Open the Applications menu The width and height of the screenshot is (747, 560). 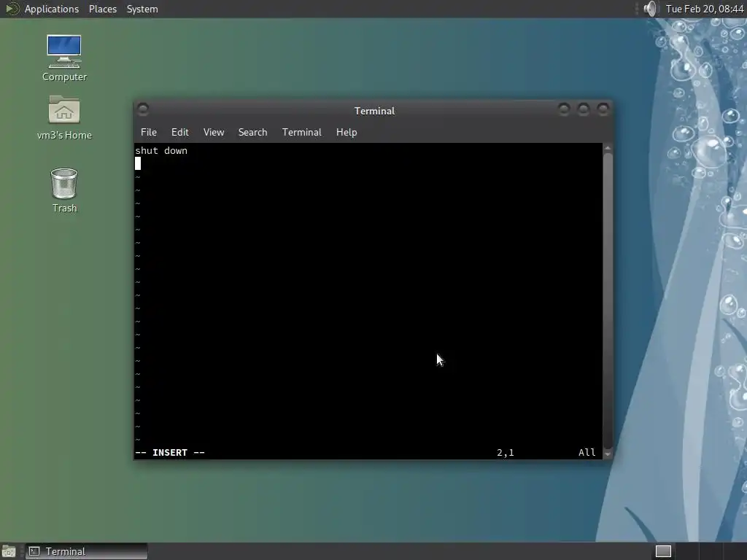click(52, 9)
